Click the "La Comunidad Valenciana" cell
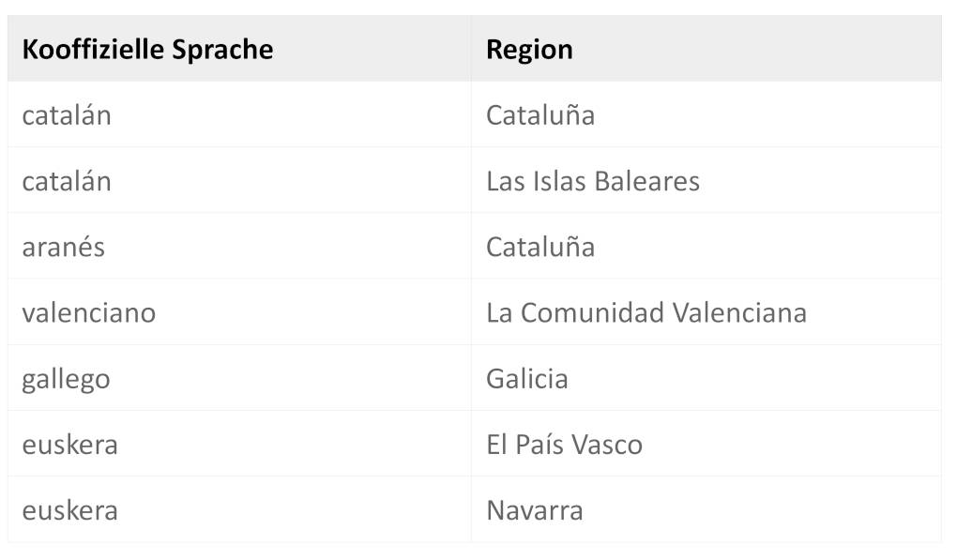 point(646,312)
